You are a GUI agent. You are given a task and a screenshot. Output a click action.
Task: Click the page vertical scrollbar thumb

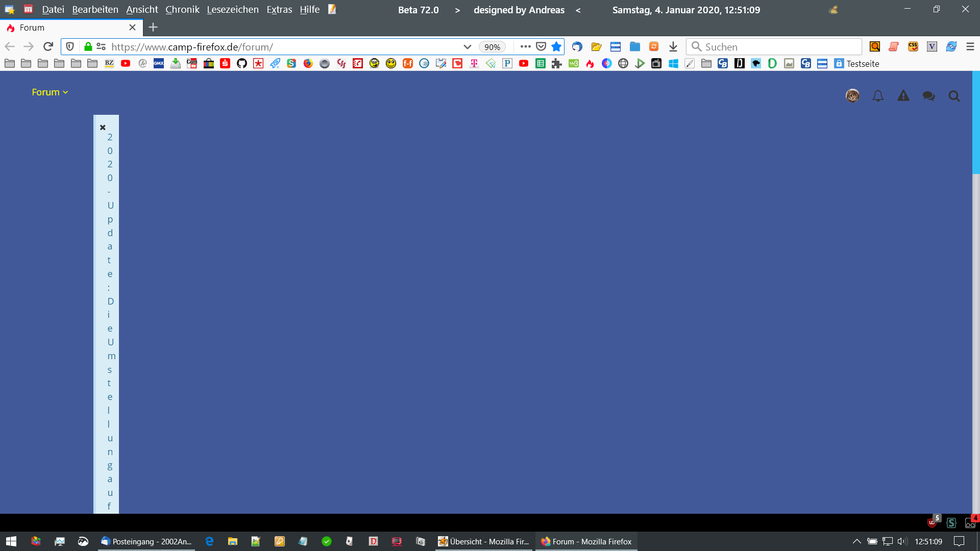(976, 122)
